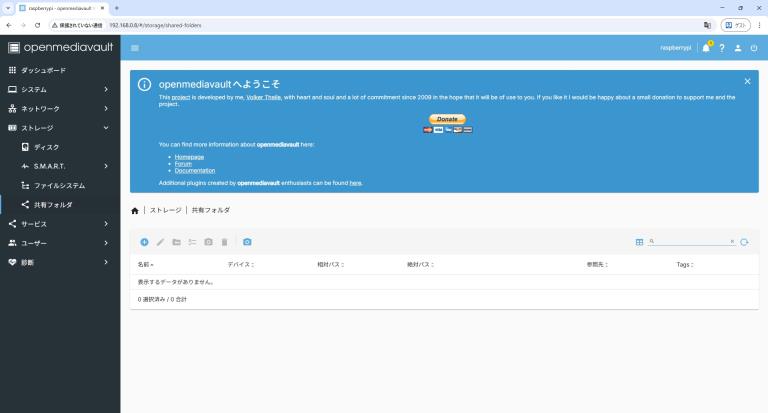Click the edit pencil toolbar icon
The width and height of the screenshot is (768, 413).
point(160,242)
